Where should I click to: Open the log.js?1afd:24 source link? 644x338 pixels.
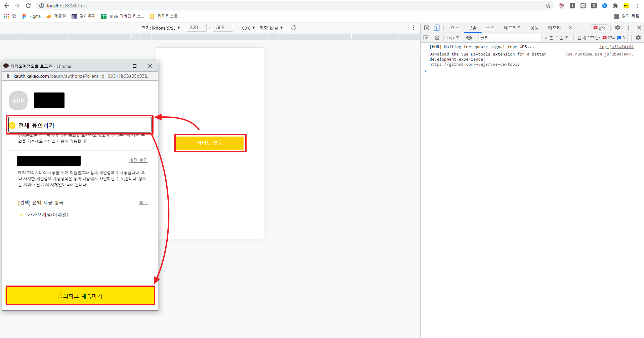tap(616, 47)
